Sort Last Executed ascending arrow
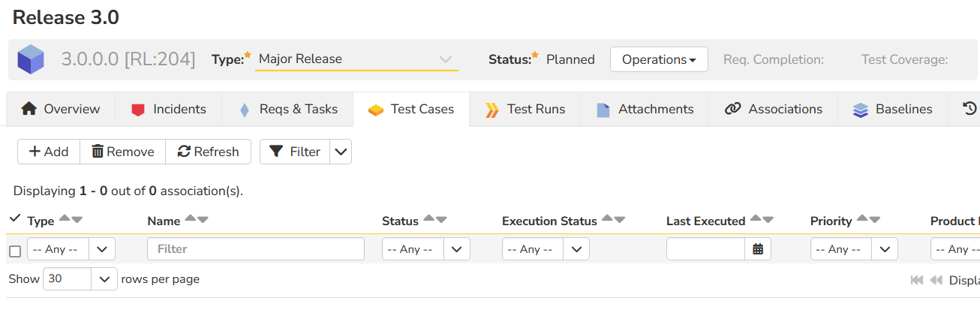 (x=756, y=219)
